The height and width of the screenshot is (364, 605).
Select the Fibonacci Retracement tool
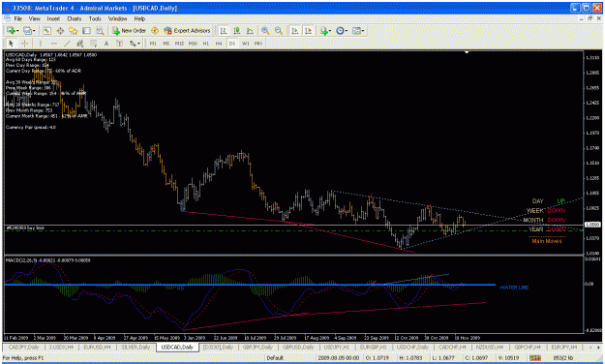pos(93,44)
